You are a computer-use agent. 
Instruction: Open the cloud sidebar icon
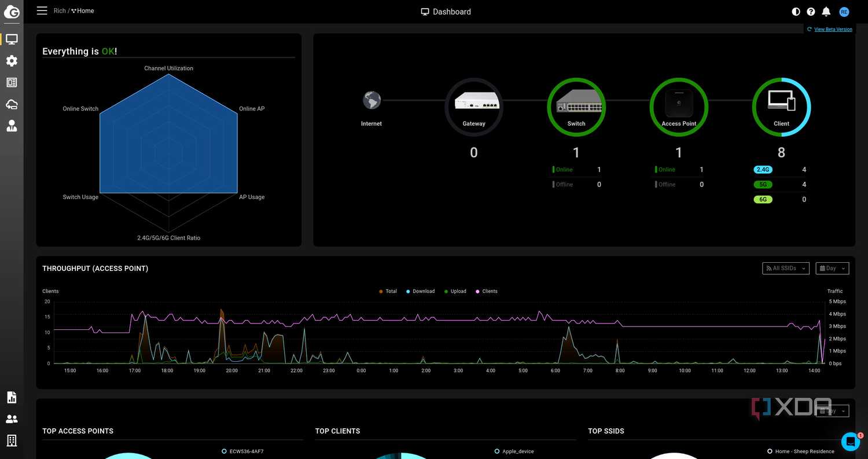click(12, 104)
